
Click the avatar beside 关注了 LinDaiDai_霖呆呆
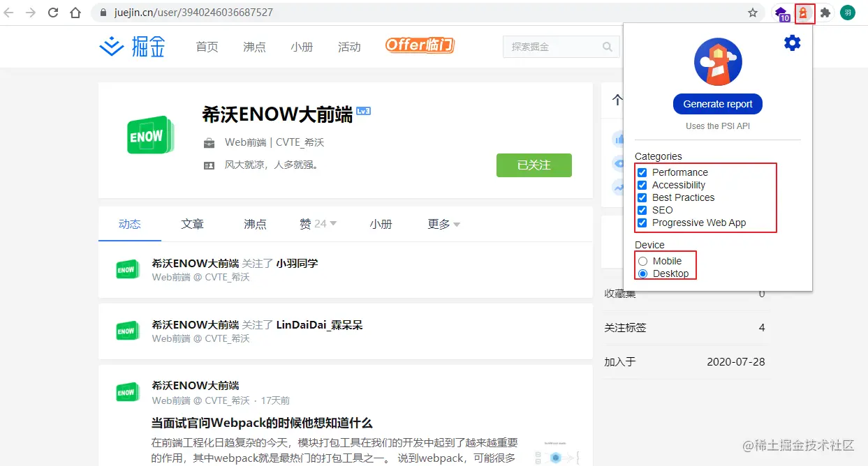click(128, 331)
